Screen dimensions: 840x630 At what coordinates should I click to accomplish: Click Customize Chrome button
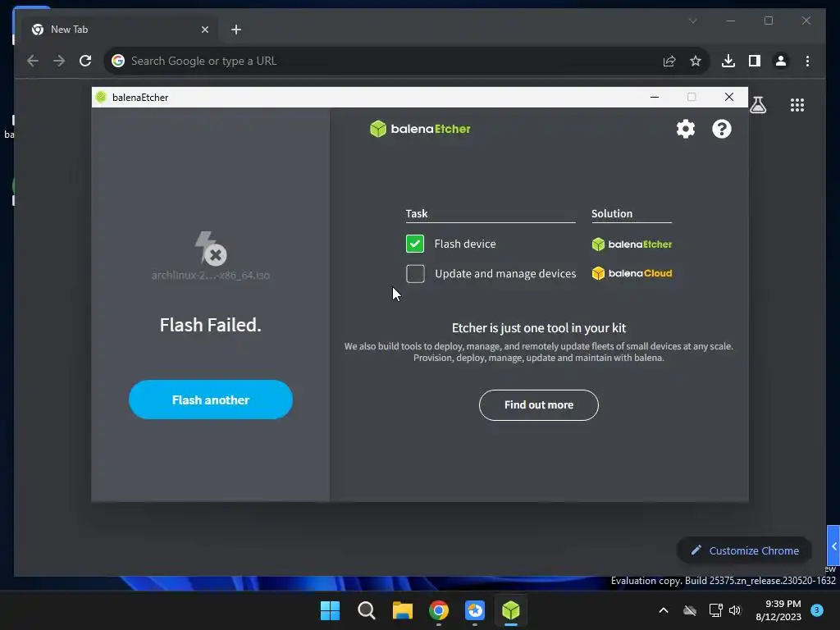click(744, 550)
